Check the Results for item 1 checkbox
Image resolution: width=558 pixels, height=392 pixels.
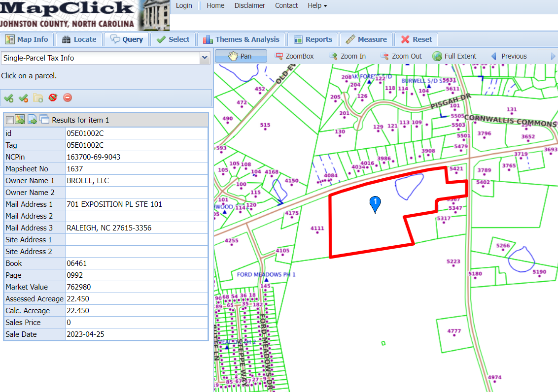pos(10,120)
